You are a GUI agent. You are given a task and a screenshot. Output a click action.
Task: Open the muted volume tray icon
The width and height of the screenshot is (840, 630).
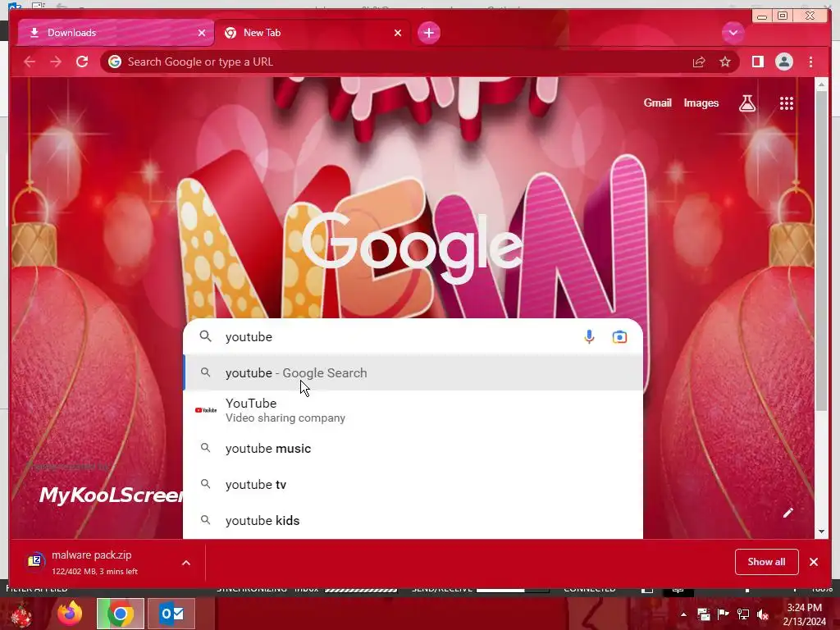click(763, 614)
